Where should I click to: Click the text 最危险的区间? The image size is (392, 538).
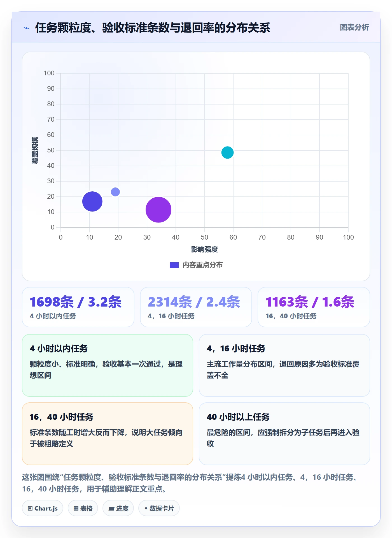(x=228, y=432)
